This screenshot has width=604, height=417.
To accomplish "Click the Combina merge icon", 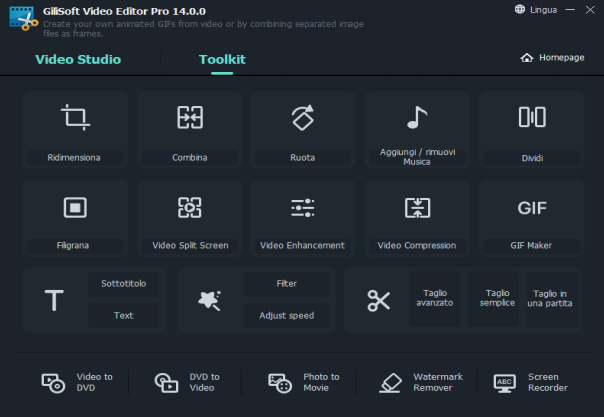I will click(x=190, y=117).
